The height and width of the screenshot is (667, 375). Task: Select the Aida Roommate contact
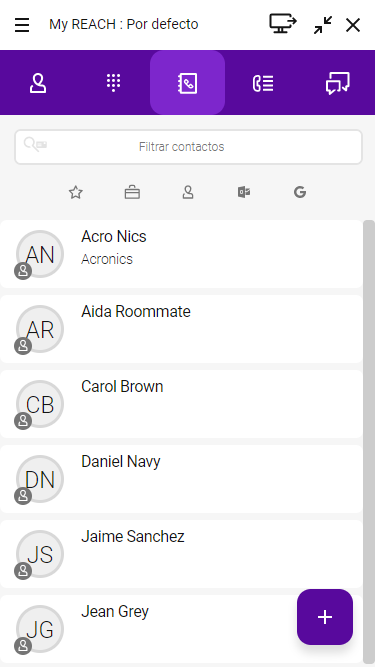pos(182,329)
